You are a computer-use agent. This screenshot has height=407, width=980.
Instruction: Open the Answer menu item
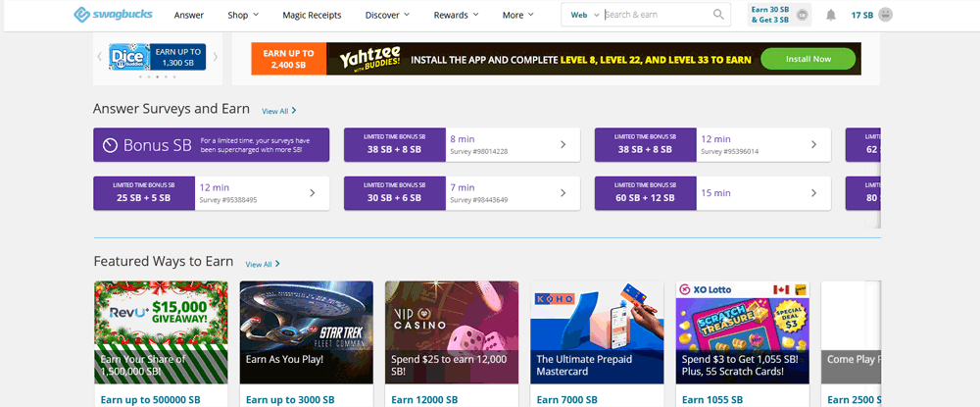(189, 15)
